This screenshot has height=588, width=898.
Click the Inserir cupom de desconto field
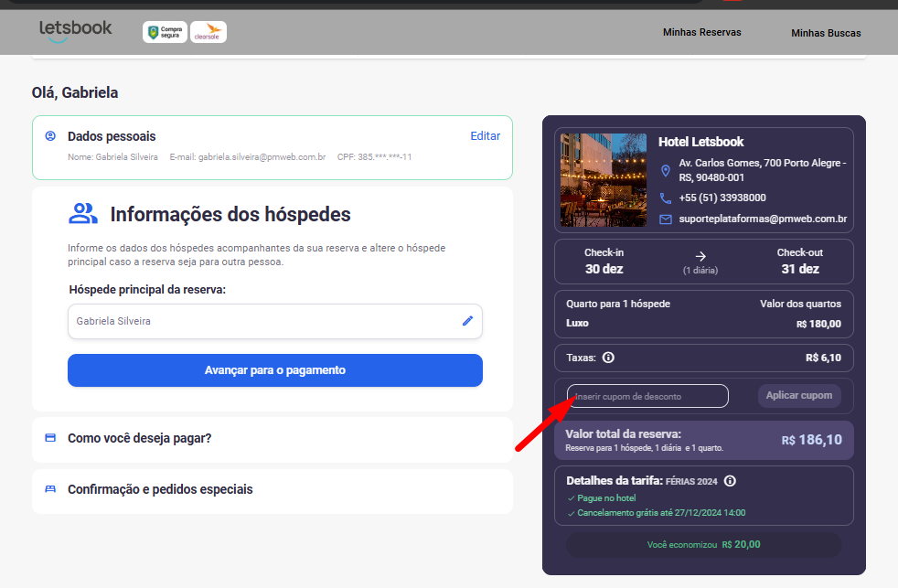(x=647, y=396)
